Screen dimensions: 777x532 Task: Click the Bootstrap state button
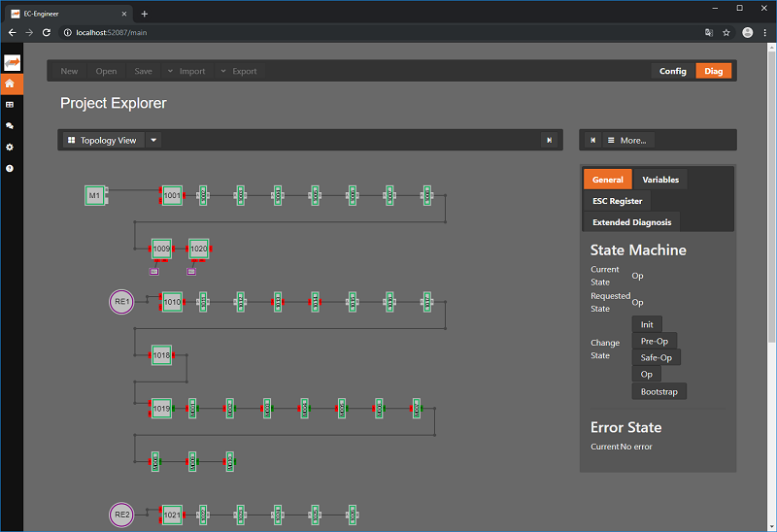click(659, 391)
